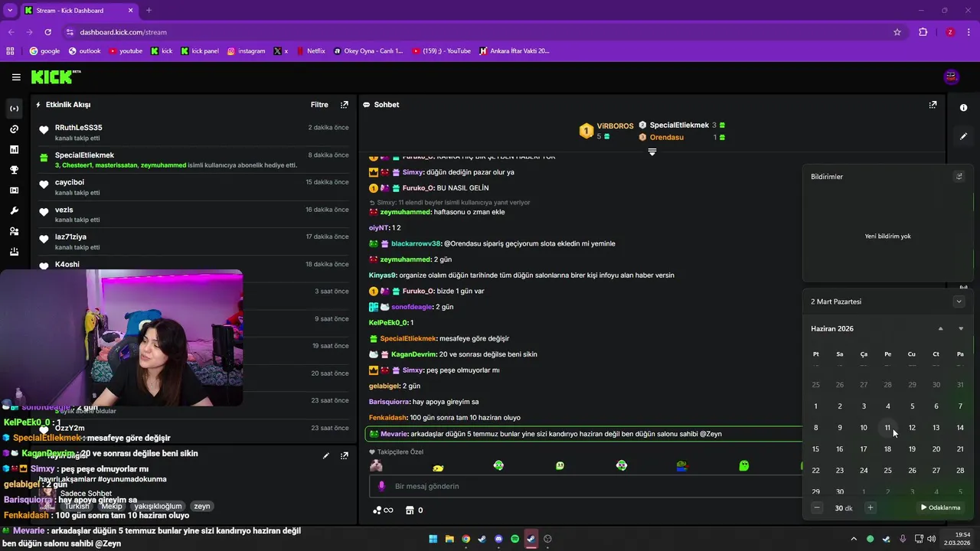
Task: Click the address bar URL
Action: coord(123,32)
